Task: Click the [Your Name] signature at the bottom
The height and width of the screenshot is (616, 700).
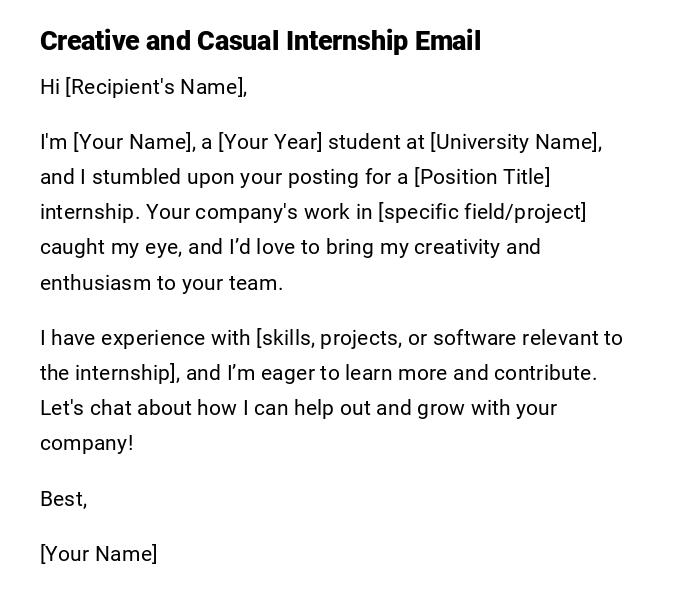Action: (98, 554)
